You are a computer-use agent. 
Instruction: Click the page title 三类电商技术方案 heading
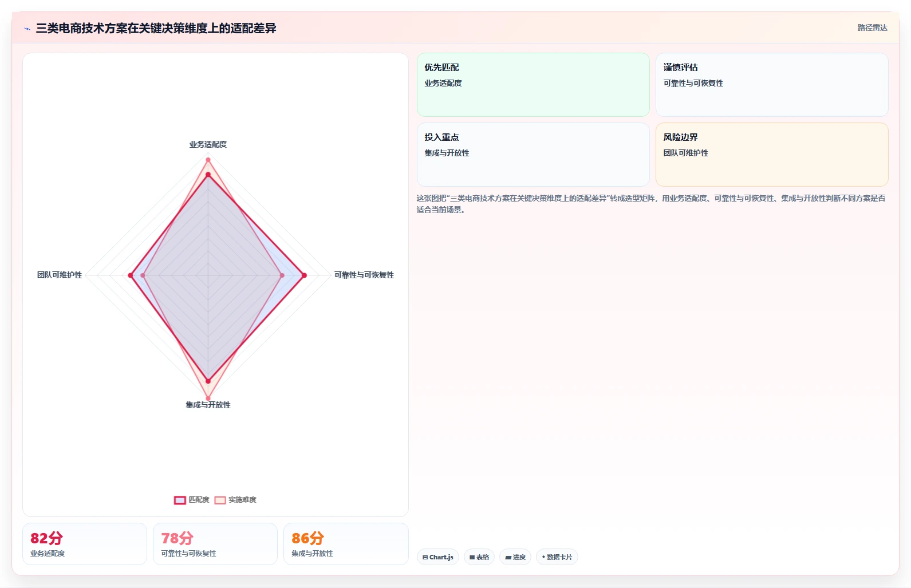156,28
